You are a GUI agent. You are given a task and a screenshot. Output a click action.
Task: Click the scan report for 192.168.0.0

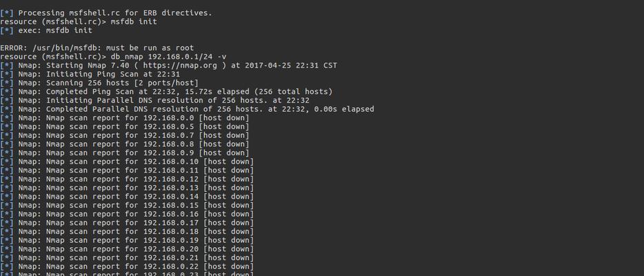coord(124,118)
